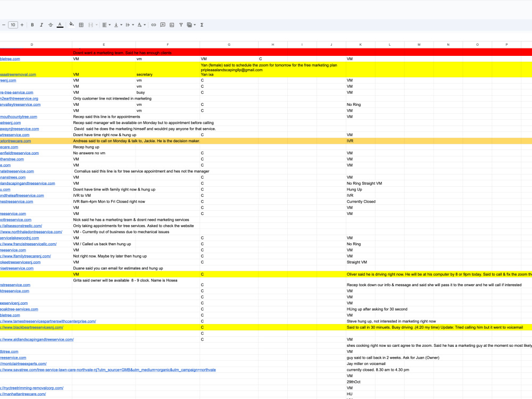Open the nyctreetrimming-removalcorp.com link
532x399 pixels.
tap(32, 388)
